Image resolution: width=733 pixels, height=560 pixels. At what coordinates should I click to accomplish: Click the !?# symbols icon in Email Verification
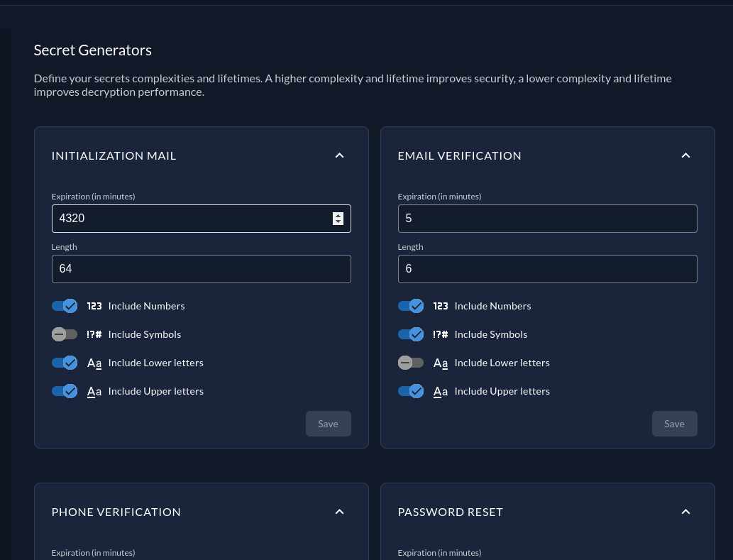[x=441, y=334]
